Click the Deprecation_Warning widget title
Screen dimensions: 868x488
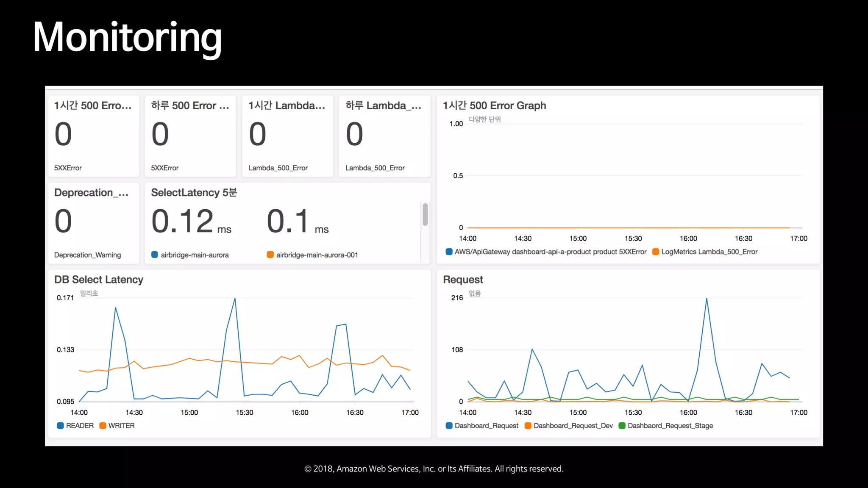pos(92,193)
